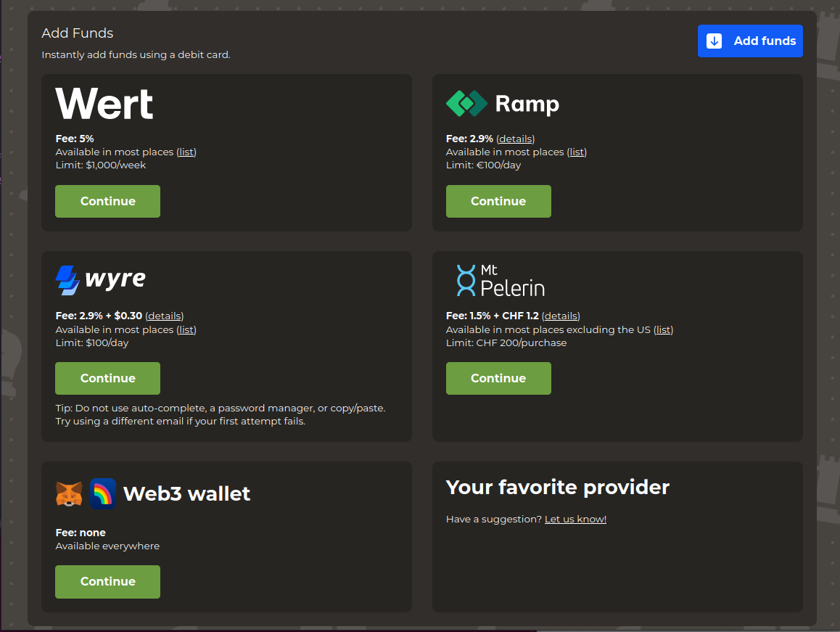
Task: Click 'Your favorite provider' heading
Action: pos(558,488)
